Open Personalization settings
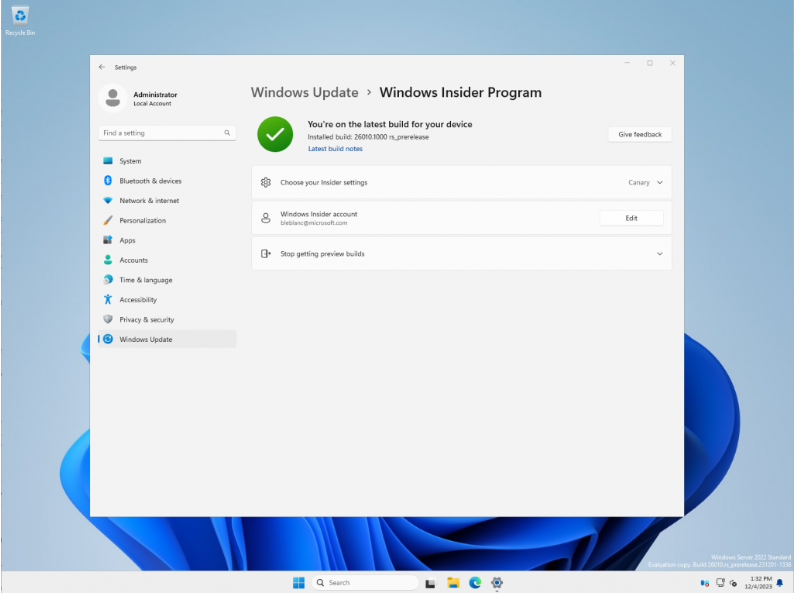Viewport: 794px width, 594px height. click(x=167, y=220)
